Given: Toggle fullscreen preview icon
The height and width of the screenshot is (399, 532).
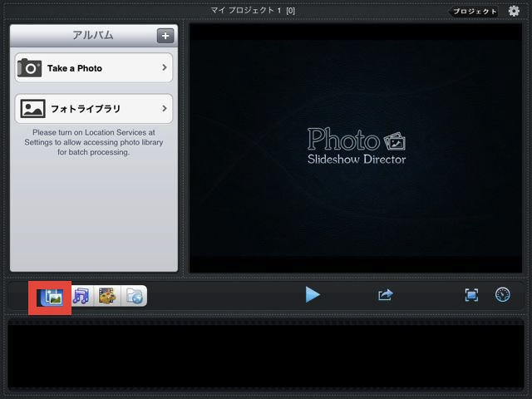Looking at the screenshot, I should [471, 295].
